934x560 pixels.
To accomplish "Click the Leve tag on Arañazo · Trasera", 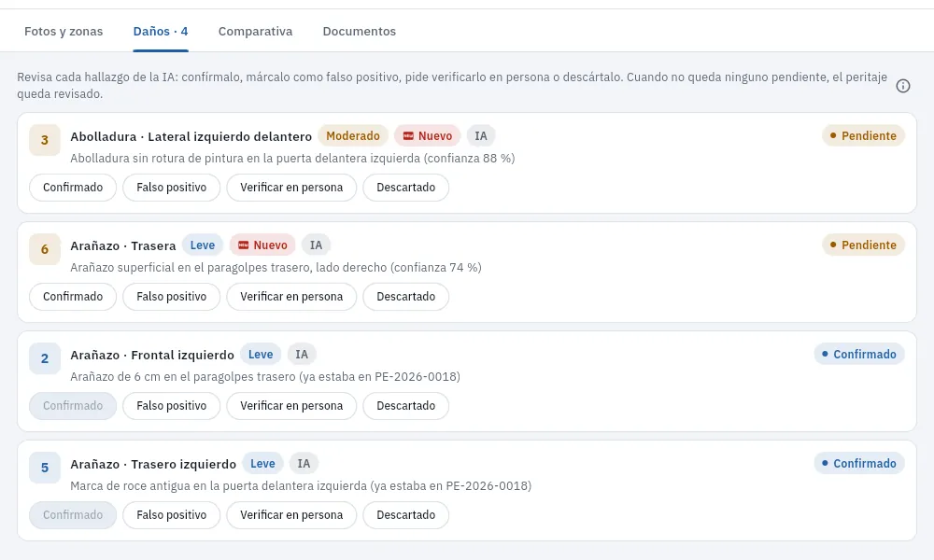I will point(203,245).
